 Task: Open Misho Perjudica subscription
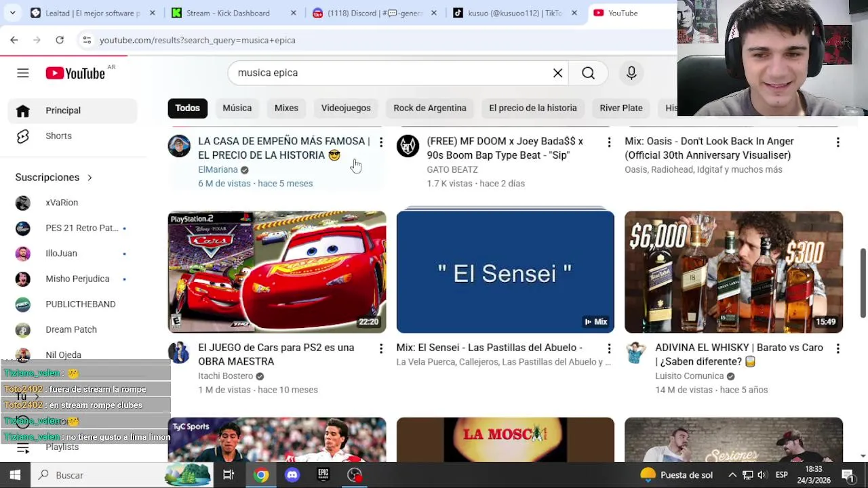coord(73,279)
